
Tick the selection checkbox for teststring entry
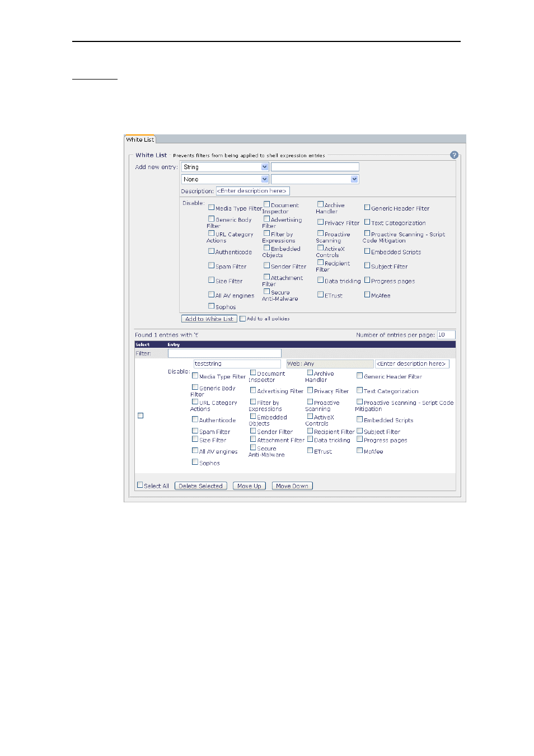coord(140,416)
